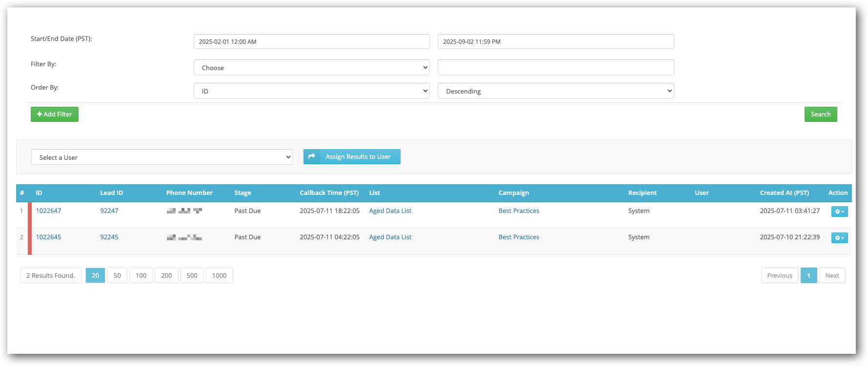Open the gear action menu for row 1022645
Screen dimensions: 868x366
(839, 238)
